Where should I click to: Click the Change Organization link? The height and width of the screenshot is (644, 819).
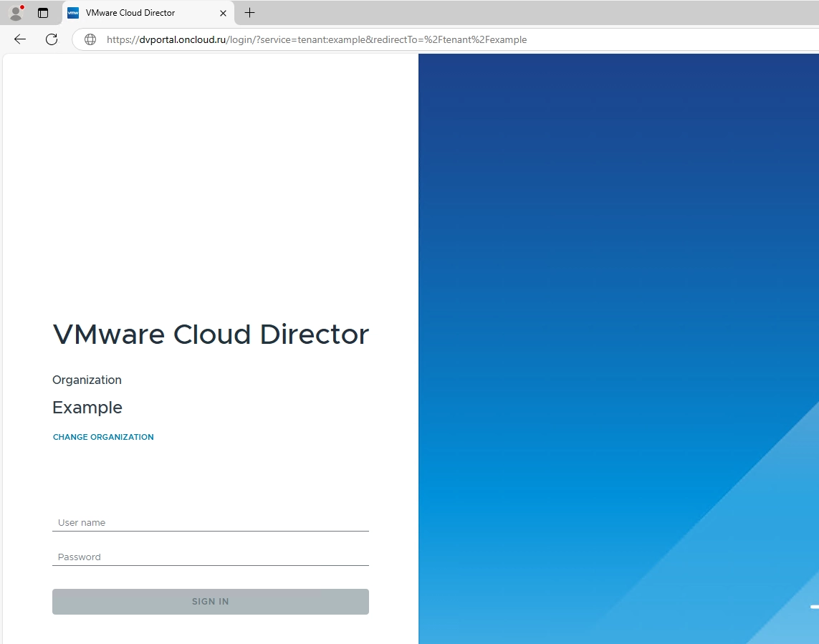point(103,437)
